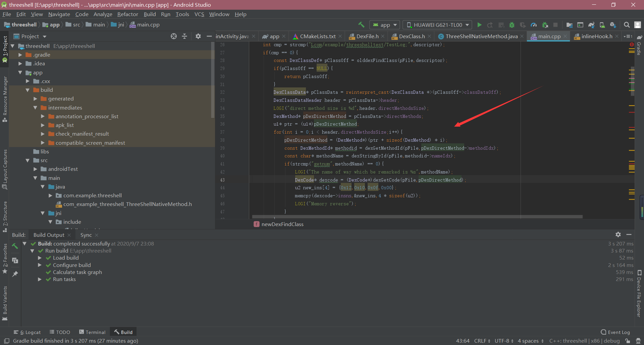
Task: Toggle tool window bars in bottom-left corner
Action: coord(6,341)
